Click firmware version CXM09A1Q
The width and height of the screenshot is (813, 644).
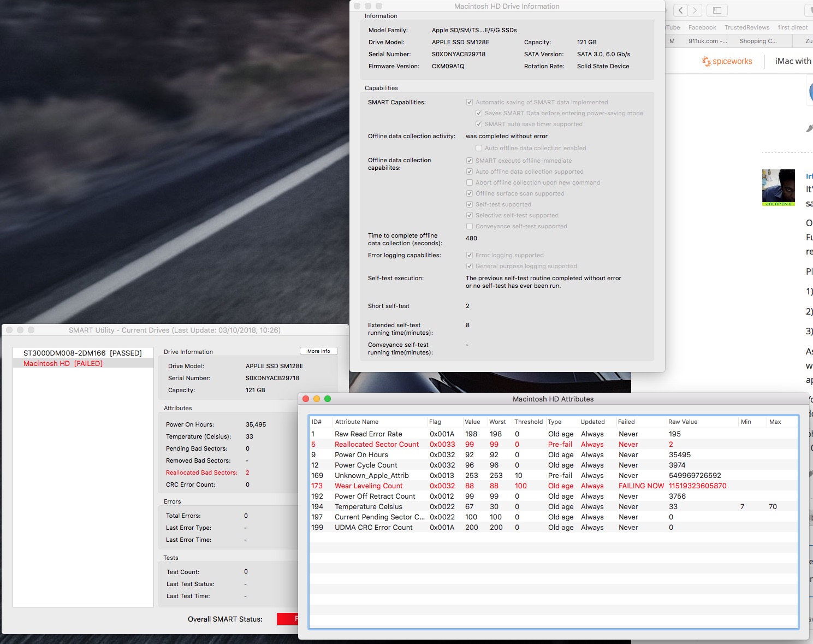[448, 66]
